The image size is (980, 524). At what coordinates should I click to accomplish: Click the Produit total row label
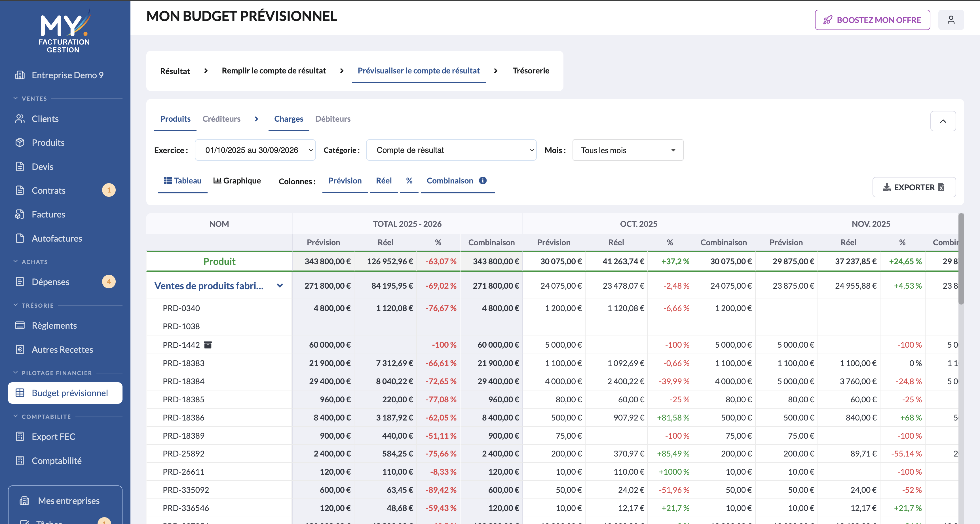[x=219, y=261]
